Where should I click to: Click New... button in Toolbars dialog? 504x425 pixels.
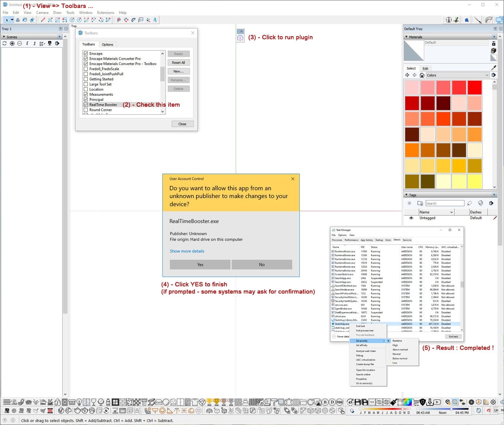[179, 71]
